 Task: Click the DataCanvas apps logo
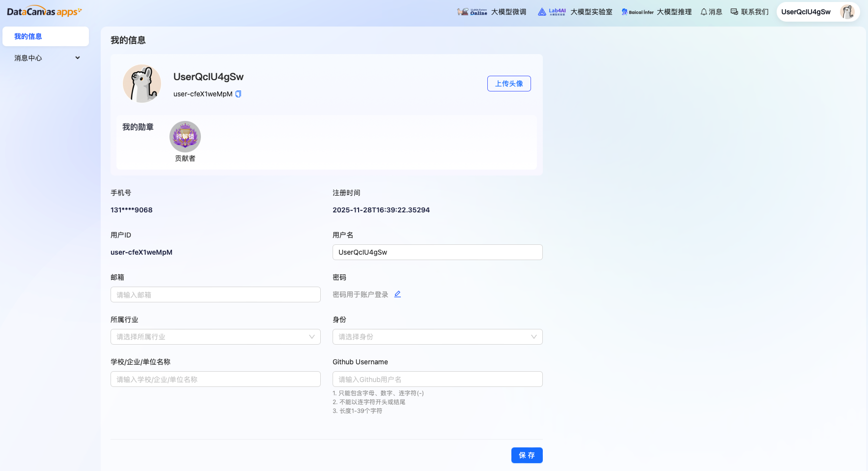[x=44, y=11]
